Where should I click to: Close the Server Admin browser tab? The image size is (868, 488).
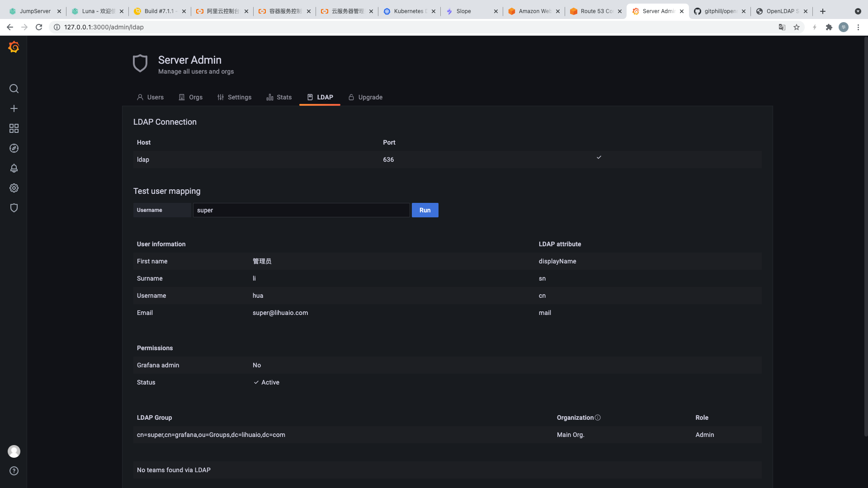(682, 11)
